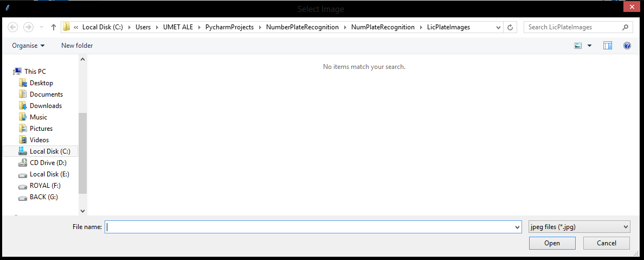Screen dimensions: 644x260
Task: Select ROYAL (F:) drive
Action: (x=46, y=186)
